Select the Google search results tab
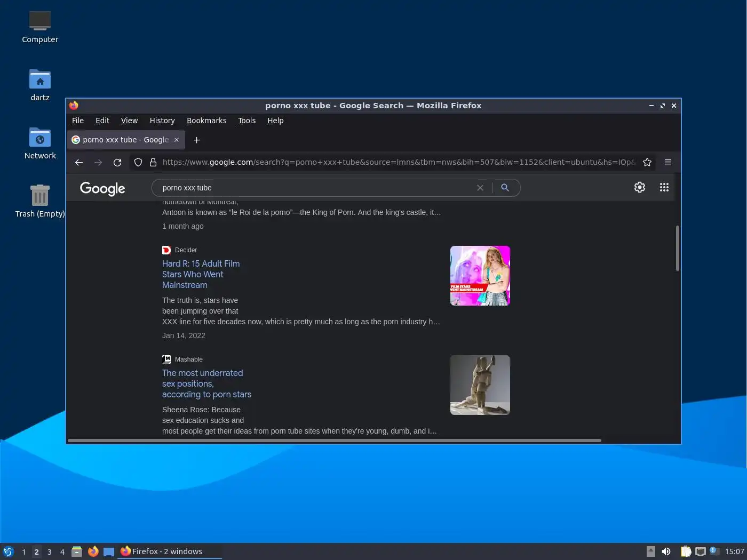The height and width of the screenshot is (560, 747). pos(126,140)
